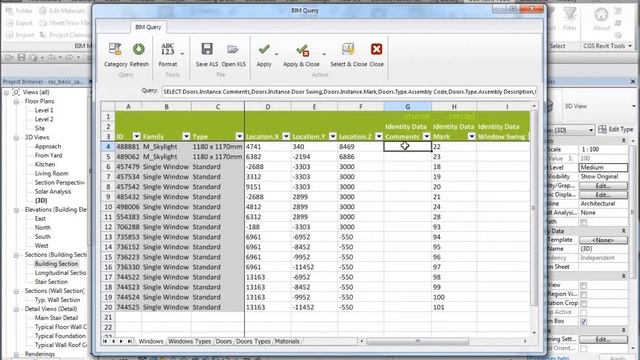Click cell with ID 488881
This screenshot has height=360, width=640.
[x=128, y=147]
